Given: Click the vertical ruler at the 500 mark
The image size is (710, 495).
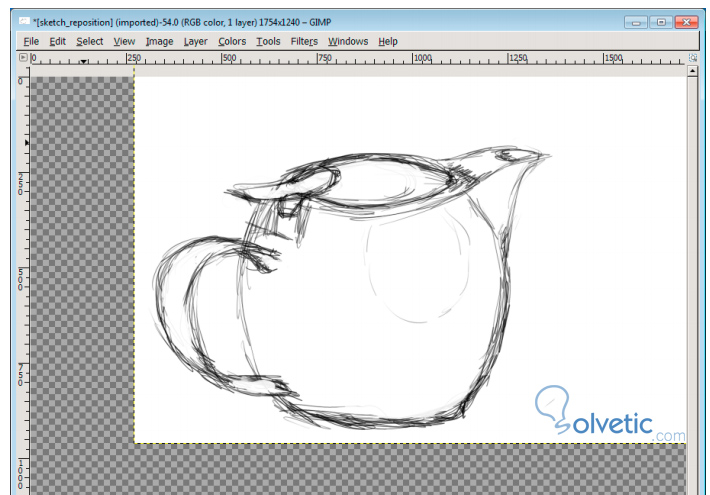Looking at the screenshot, I should 20,278.
